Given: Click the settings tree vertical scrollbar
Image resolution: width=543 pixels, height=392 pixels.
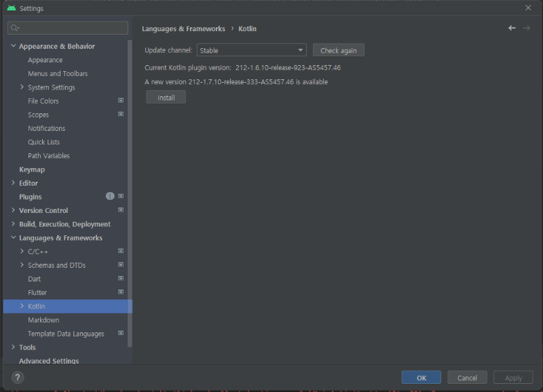Looking at the screenshot, I should 130,193.
